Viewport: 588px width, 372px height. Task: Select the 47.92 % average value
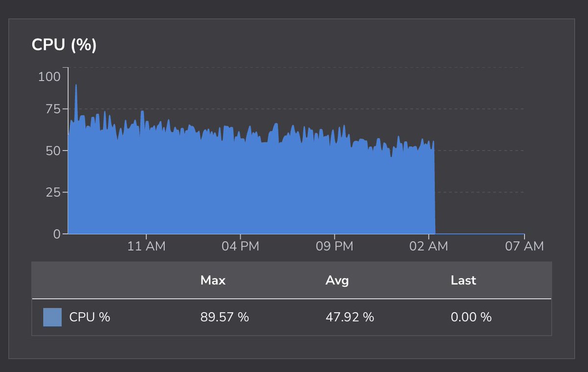350,317
